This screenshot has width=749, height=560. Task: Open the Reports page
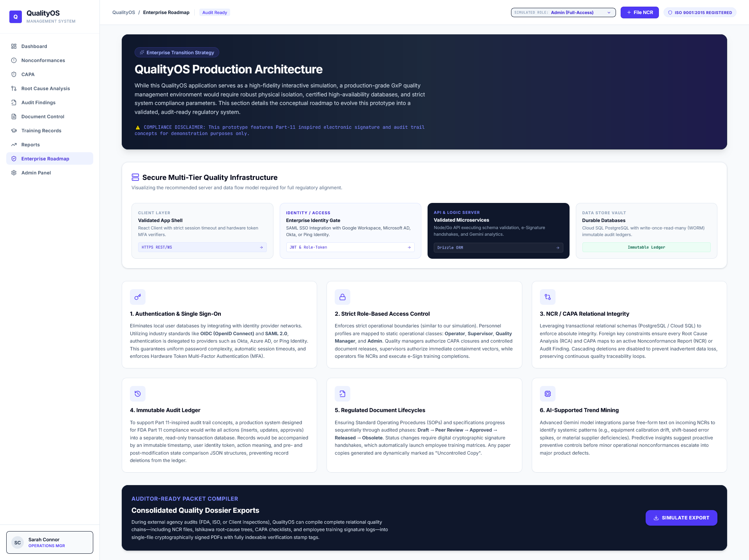[50, 145]
